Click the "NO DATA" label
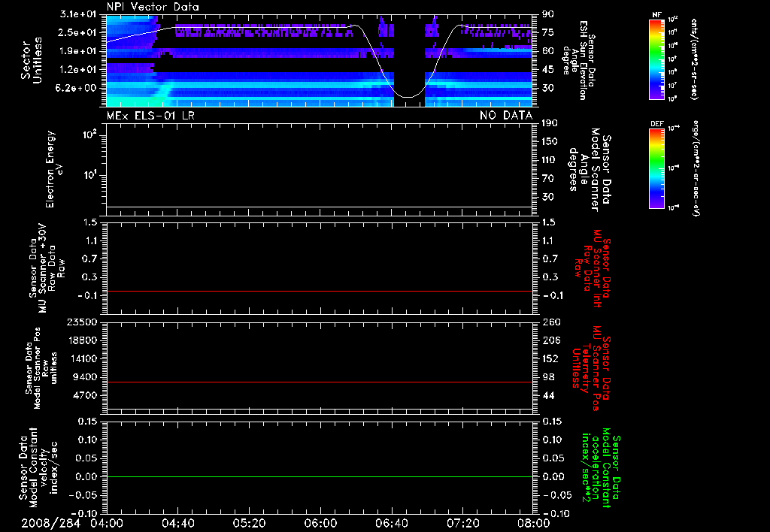The height and width of the screenshot is (532, 770). coord(506,116)
